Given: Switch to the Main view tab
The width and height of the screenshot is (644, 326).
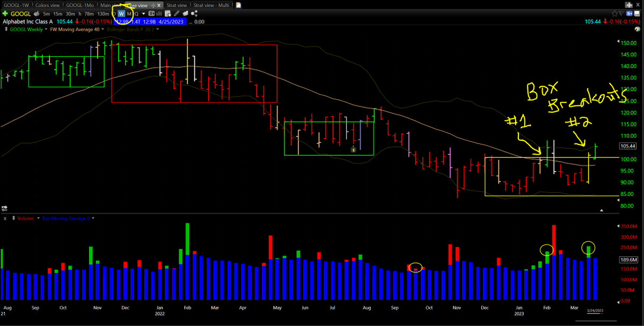Looking at the screenshot, I should pos(111,5).
